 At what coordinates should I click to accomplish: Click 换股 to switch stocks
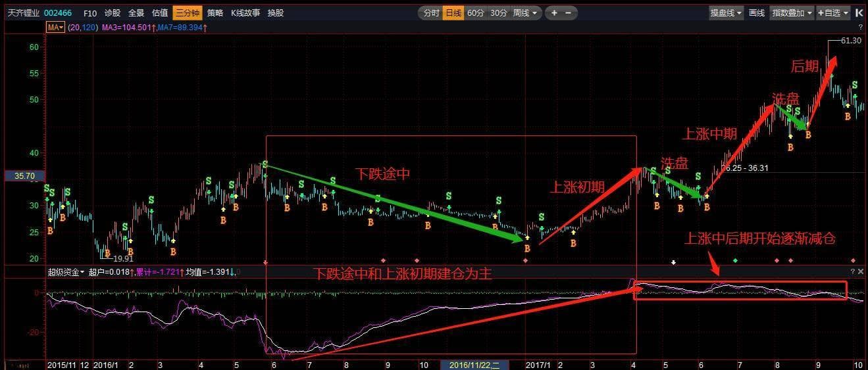pos(275,12)
